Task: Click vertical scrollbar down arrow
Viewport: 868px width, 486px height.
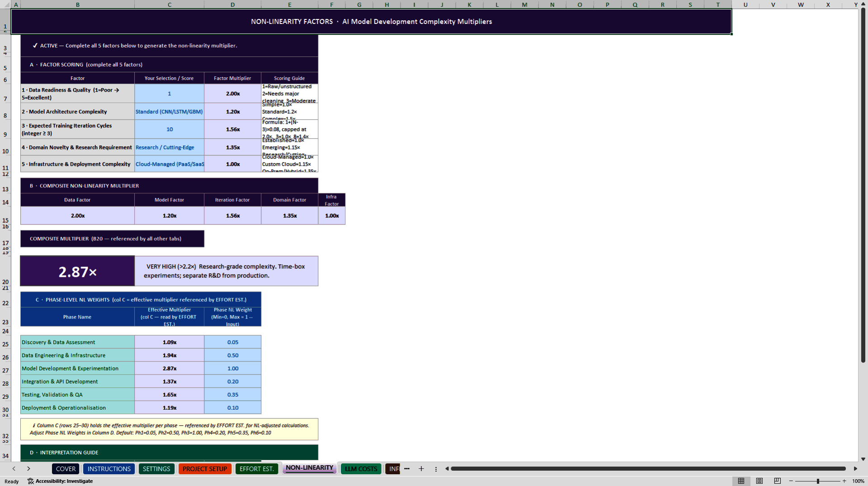Action: (x=863, y=459)
